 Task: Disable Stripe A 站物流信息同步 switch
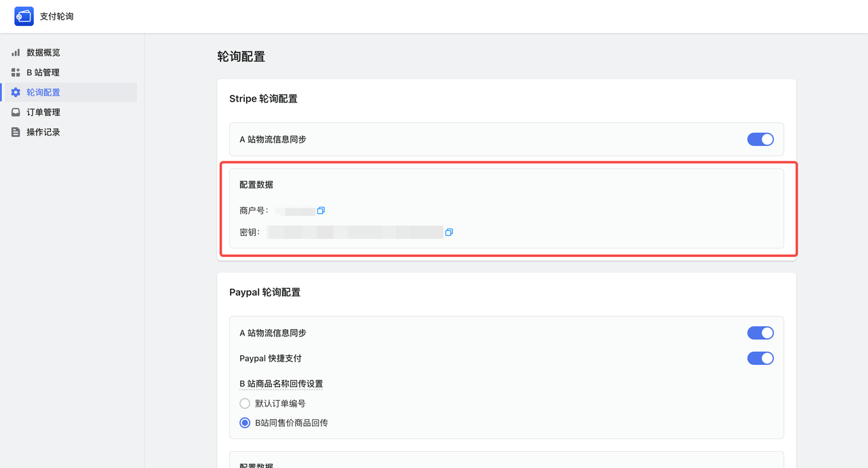[760, 139]
